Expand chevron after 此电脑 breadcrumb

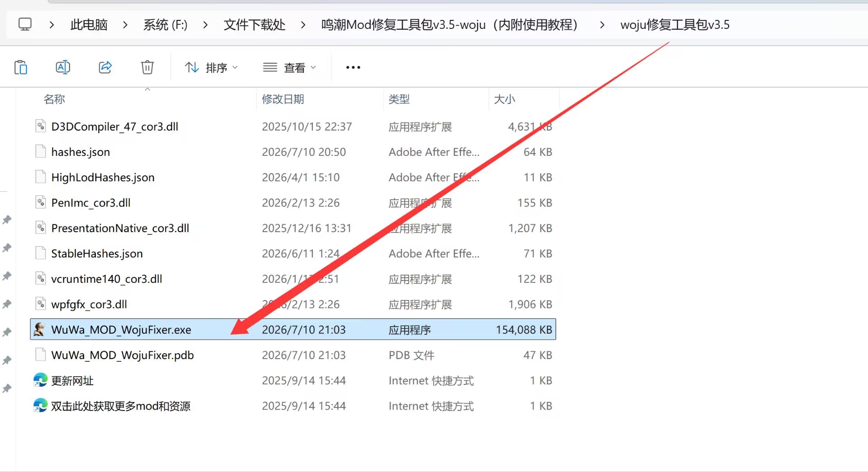[x=125, y=25]
